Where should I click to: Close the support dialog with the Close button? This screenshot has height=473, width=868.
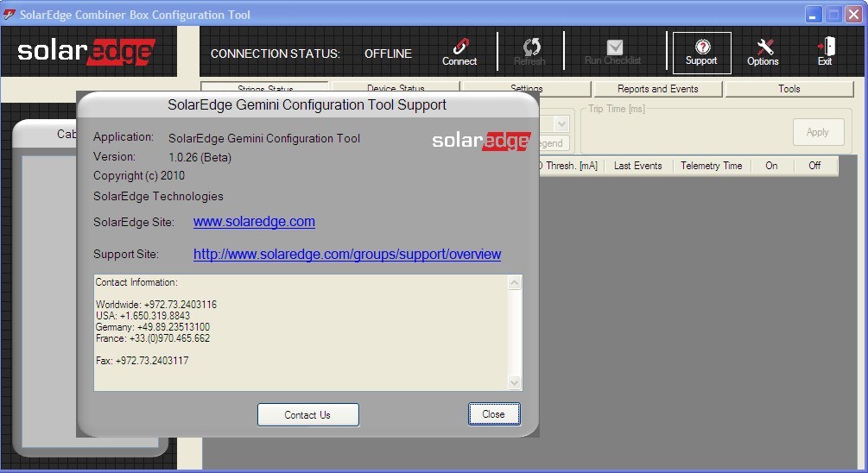494,414
